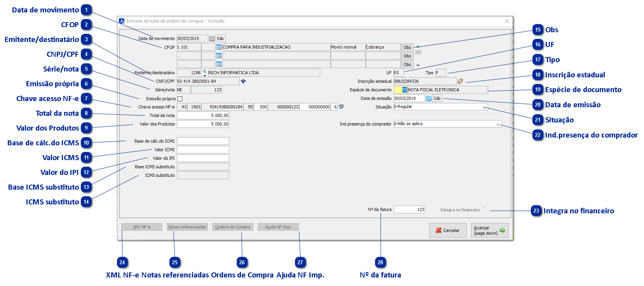The image size is (644, 286).
Task: Click the ICMS substituto value field
Action: coord(203,175)
